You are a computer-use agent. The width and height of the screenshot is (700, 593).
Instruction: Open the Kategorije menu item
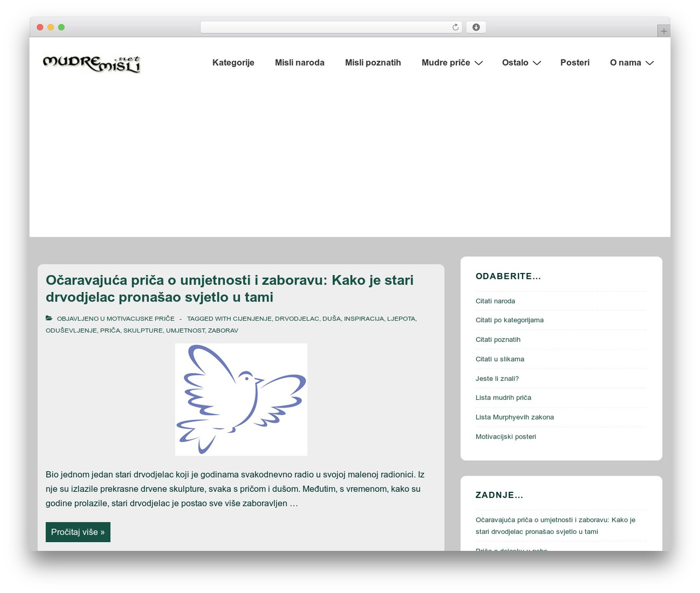[x=234, y=62]
